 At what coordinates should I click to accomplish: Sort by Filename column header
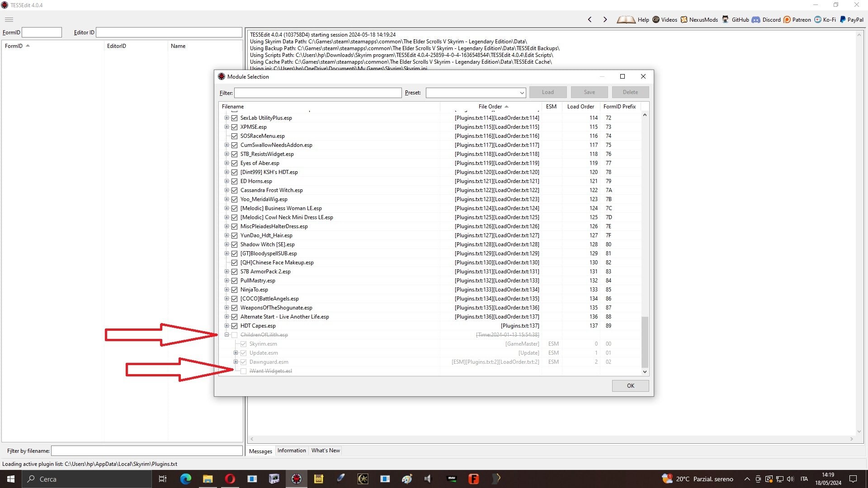tap(330, 107)
